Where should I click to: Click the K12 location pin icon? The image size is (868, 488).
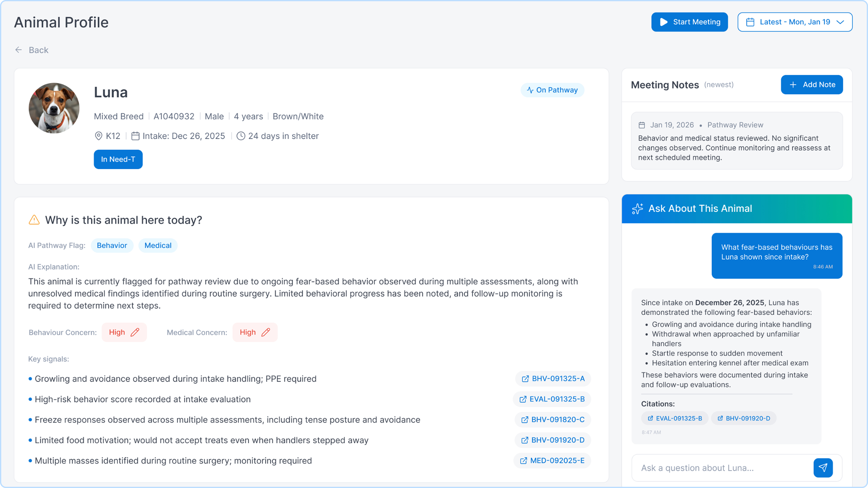pos(98,136)
